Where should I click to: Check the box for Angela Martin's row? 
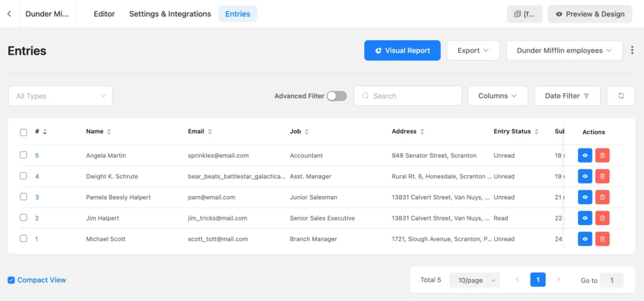tap(23, 155)
